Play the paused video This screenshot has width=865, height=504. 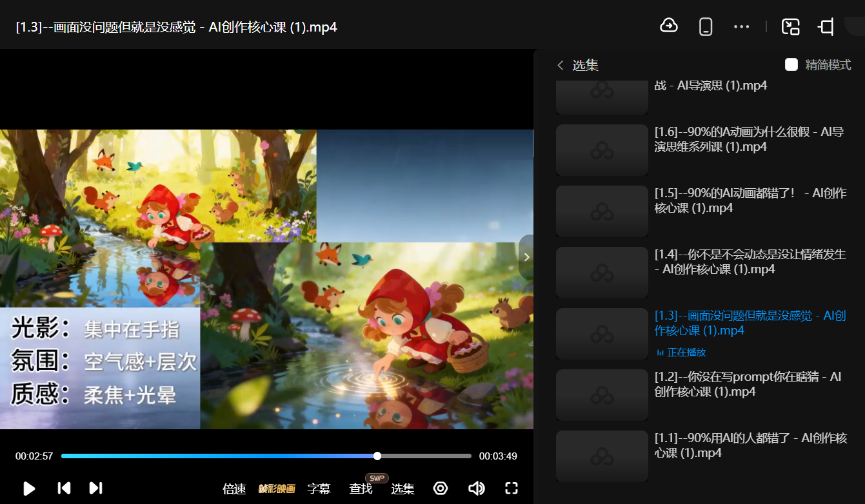pyautogui.click(x=29, y=489)
